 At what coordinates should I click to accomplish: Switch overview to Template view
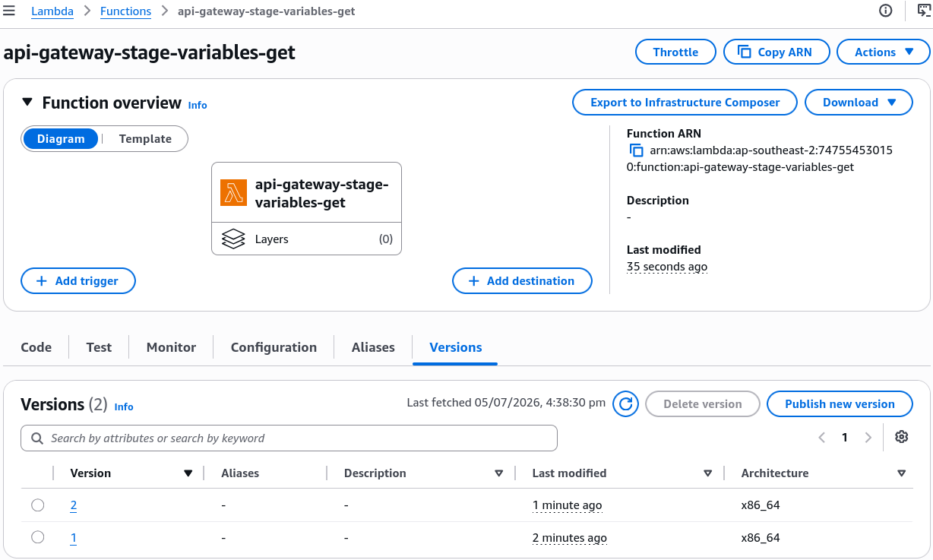click(145, 139)
